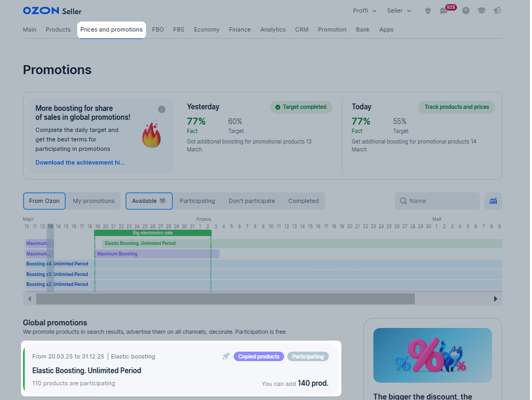Viewport: 532px width, 400px height.
Task: Open the graduation cap training icon
Action: tap(482, 11)
